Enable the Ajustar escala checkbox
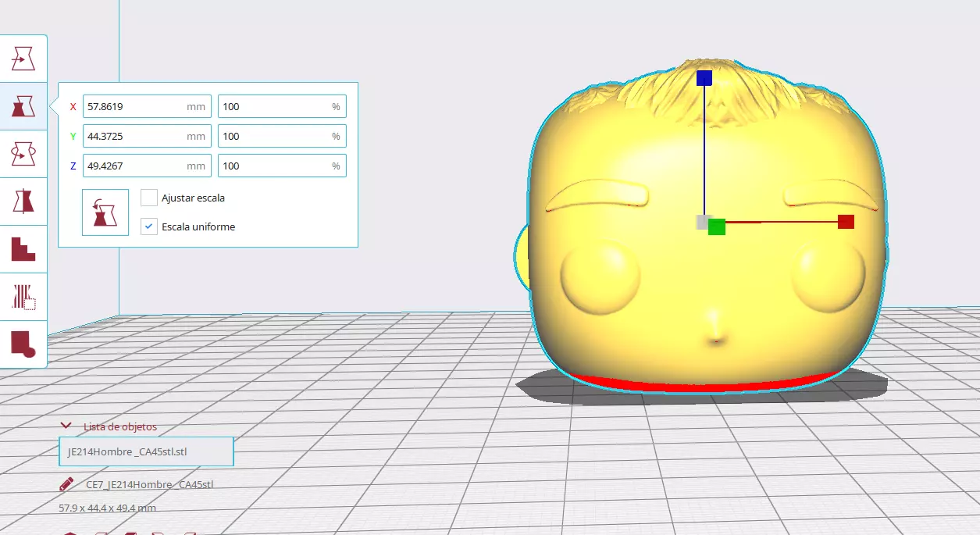Image resolution: width=980 pixels, height=535 pixels. click(149, 198)
